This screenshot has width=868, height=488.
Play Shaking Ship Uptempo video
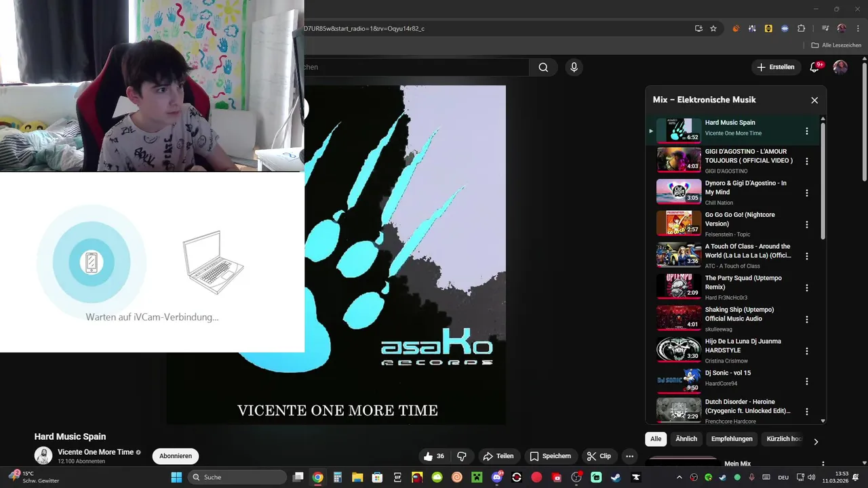coord(679,318)
